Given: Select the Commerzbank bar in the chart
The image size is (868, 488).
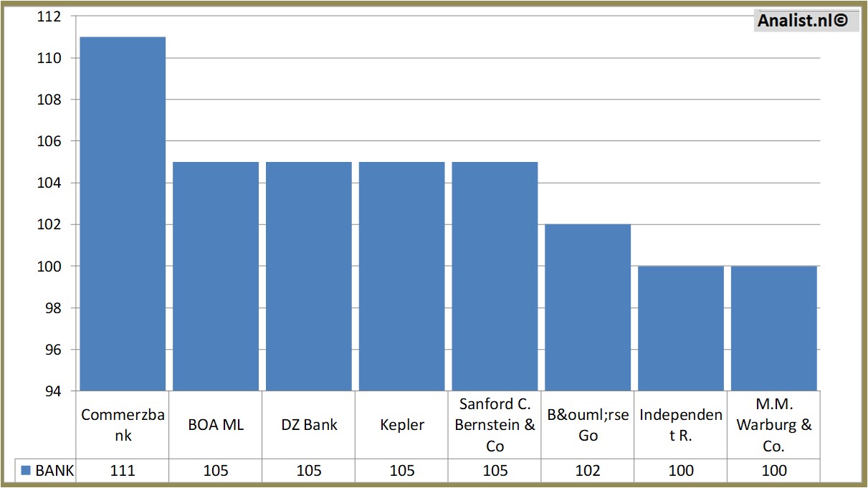Looking at the screenshot, I should 123,214.
